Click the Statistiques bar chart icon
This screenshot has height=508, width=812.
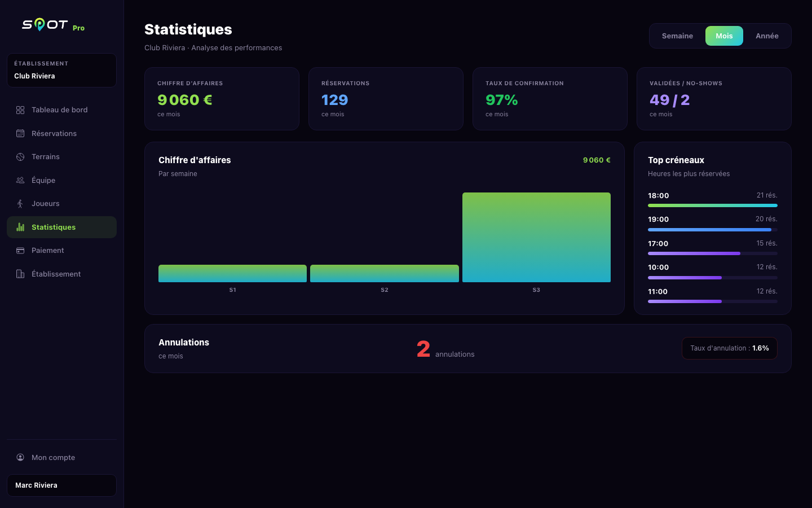tap(20, 227)
